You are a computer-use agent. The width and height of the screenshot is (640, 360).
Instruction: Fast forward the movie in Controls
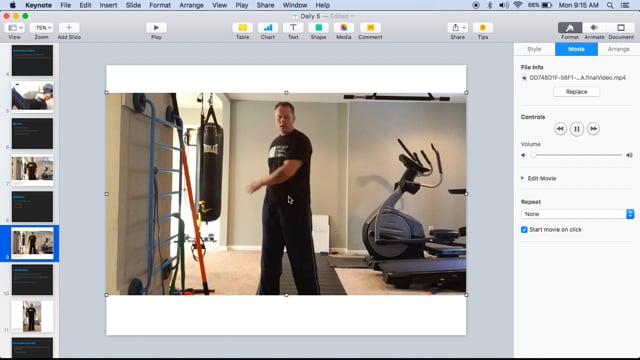point(593,129)
